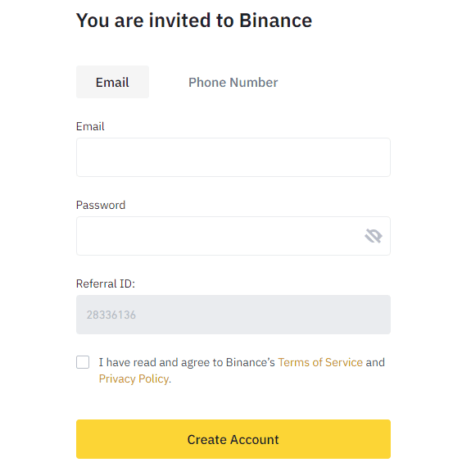Click 'Binance's' in the agreement sentence

(x=251, y=362)
